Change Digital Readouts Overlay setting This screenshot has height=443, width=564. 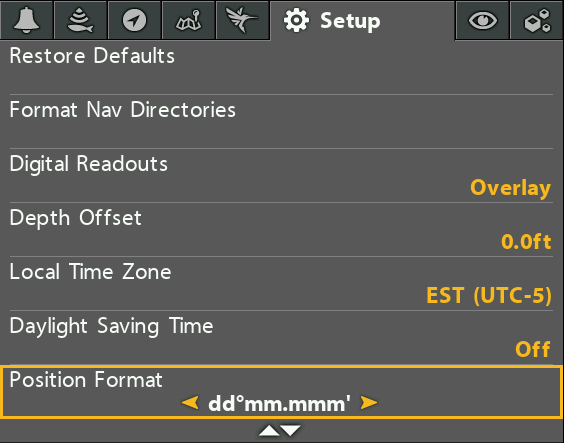(x=510, y=188)
